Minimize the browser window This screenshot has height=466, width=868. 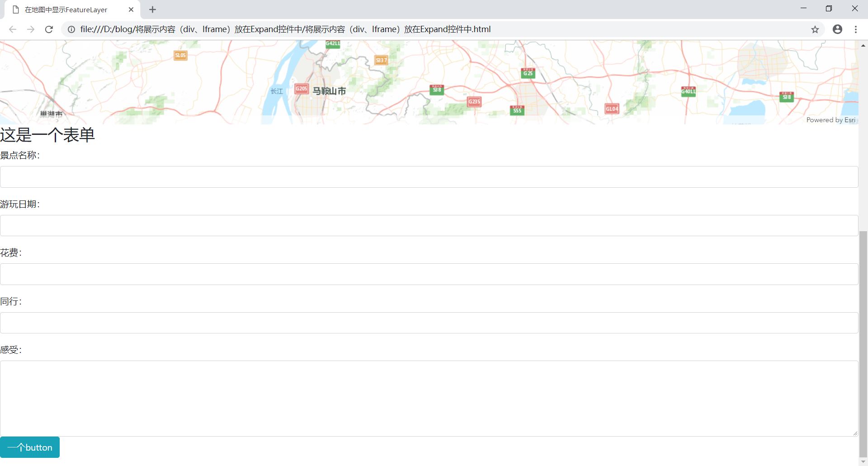pos(803,8)
